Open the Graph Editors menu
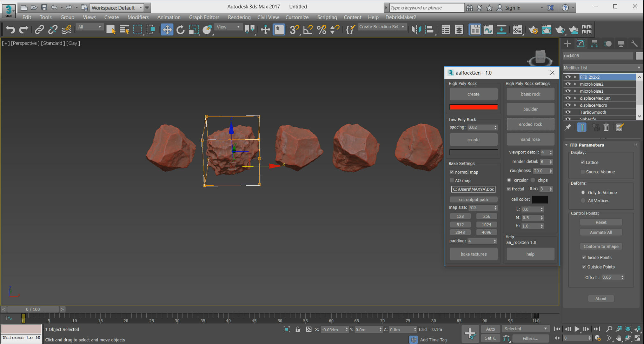Viewport: 644px width, 344px height. coord(204,17)
